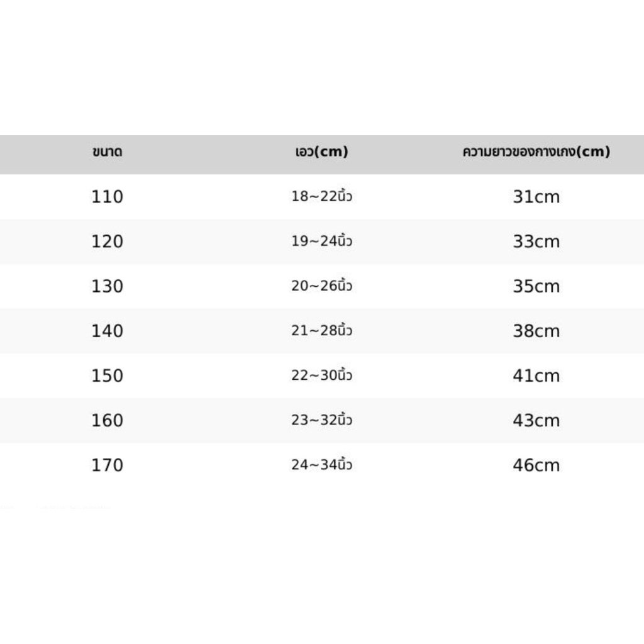Select size 170 cell
The image size is (644, 644).
107,465
